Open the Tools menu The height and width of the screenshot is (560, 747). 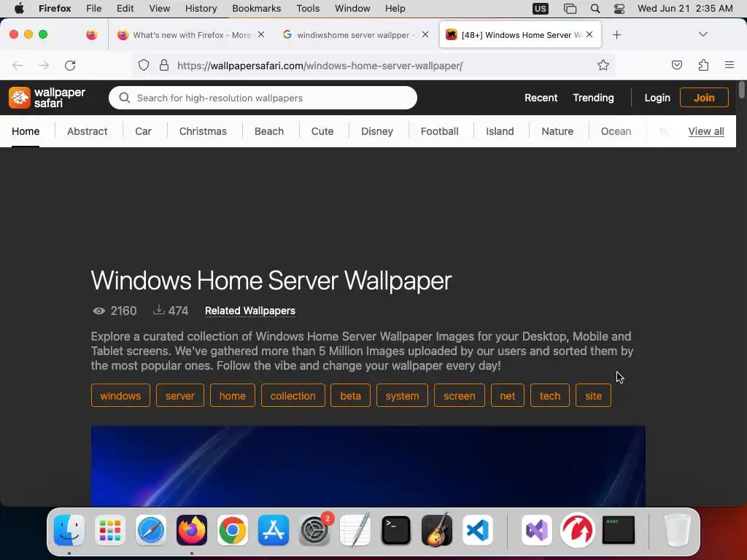coord(308,9)
